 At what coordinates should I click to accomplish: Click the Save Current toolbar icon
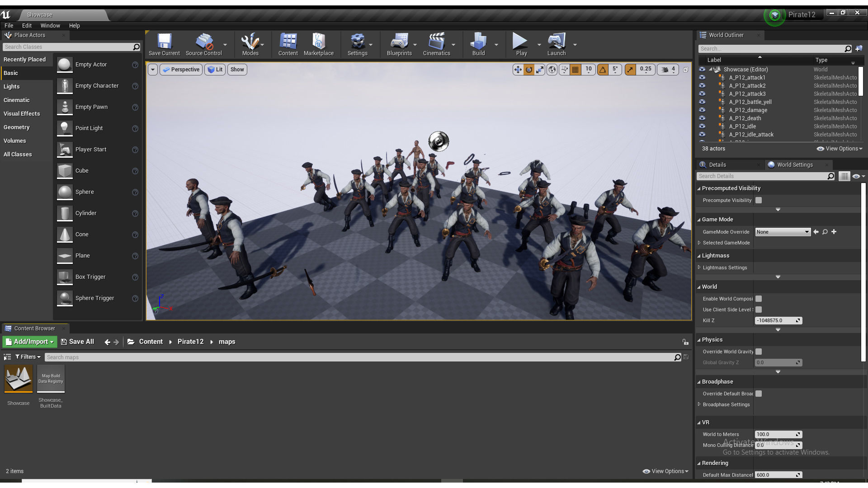[x=164, y=44]
